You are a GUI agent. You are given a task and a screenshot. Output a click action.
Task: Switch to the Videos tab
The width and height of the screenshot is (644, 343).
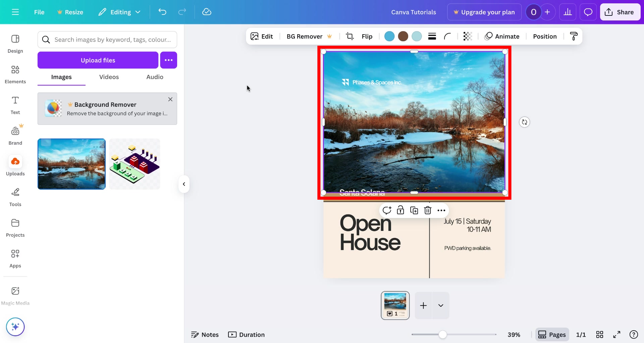pyautogui.click(x=109, y=77)
